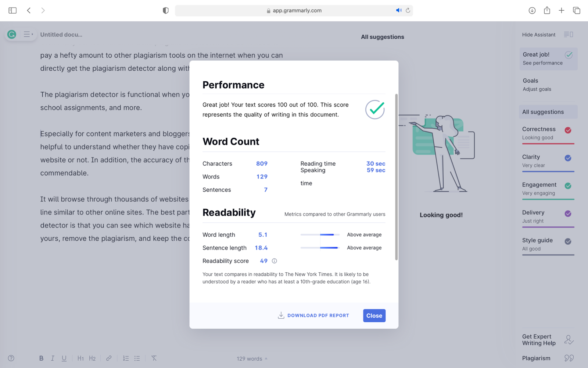The height and width of the screenshot is (368, 588).
Task: Click the Untitled document title
Action: (x=61, y=35)
